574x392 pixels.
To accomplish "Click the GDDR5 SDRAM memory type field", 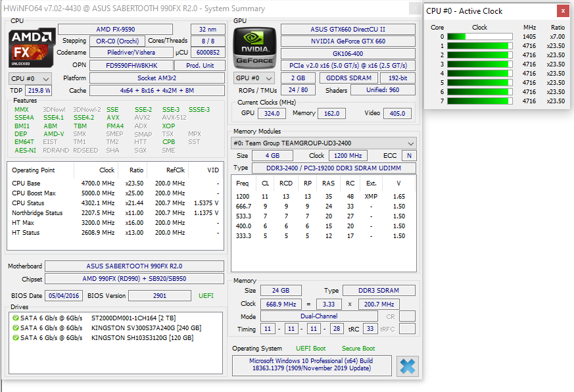I will pyautogui.click(x=348, y=78).
